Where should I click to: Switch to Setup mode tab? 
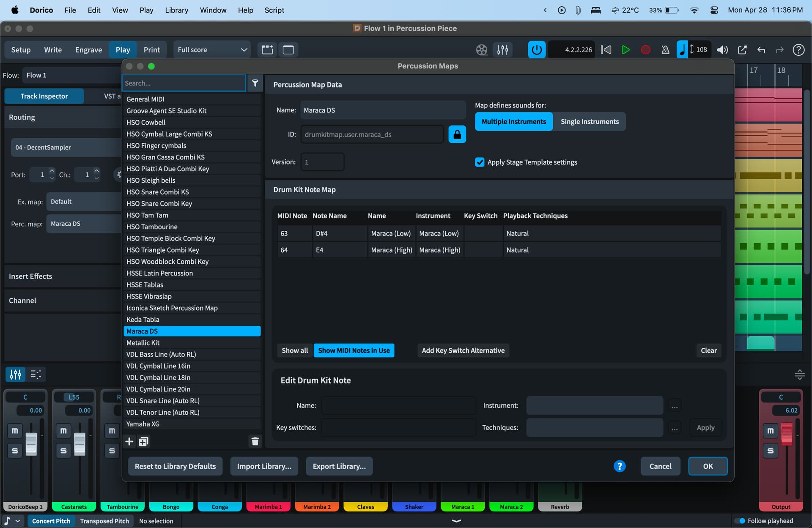21,50
